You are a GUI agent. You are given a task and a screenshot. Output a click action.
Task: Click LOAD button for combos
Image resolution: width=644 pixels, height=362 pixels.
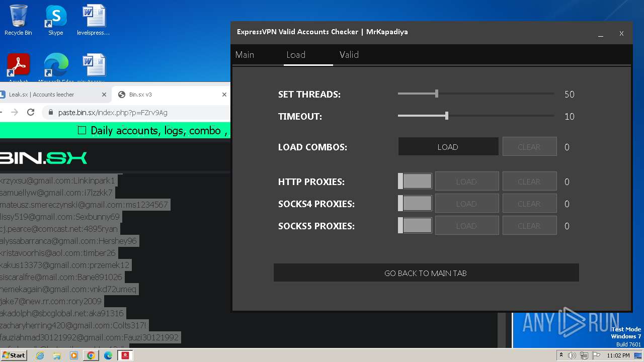coord(448,147)
